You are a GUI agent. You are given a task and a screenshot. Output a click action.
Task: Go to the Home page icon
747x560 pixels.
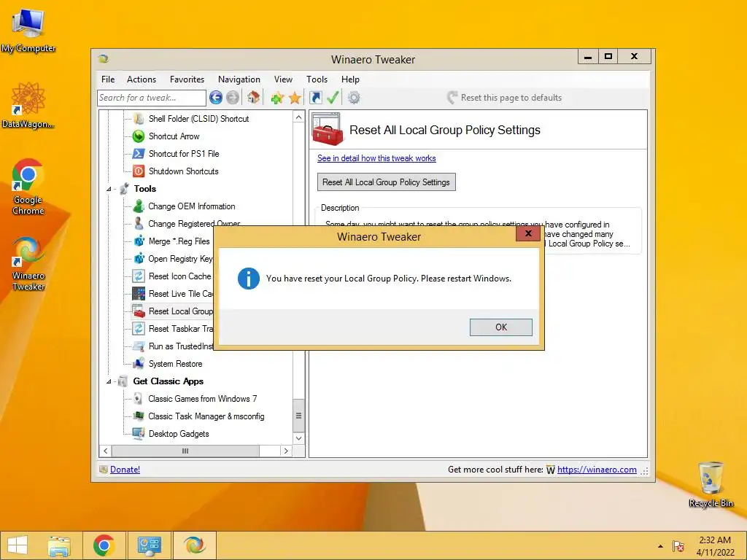pos(253,98)
